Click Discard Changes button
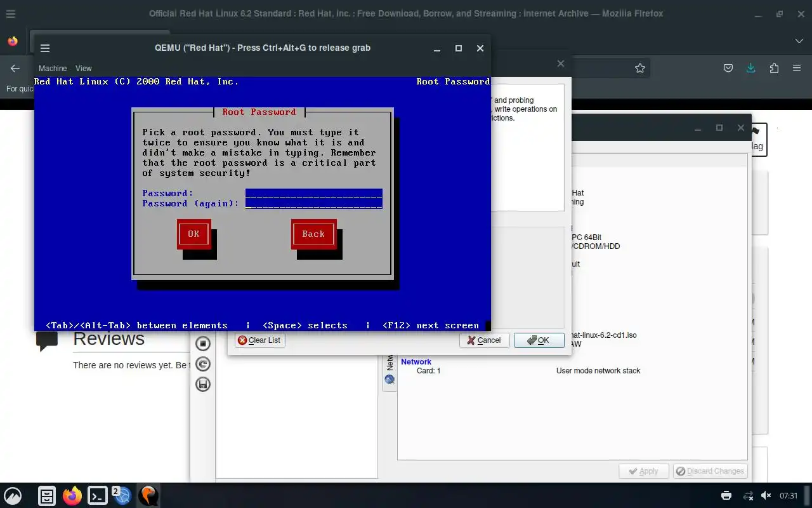The height and width of the screenshot is (508, 812). click(x=710, y=471)
